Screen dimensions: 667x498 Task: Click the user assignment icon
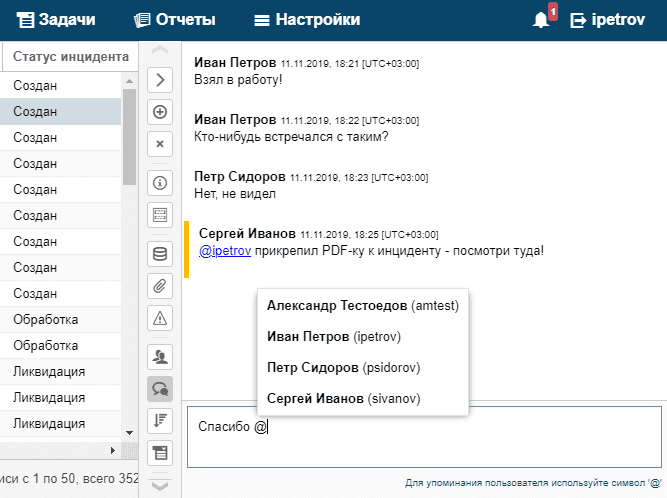160,356
